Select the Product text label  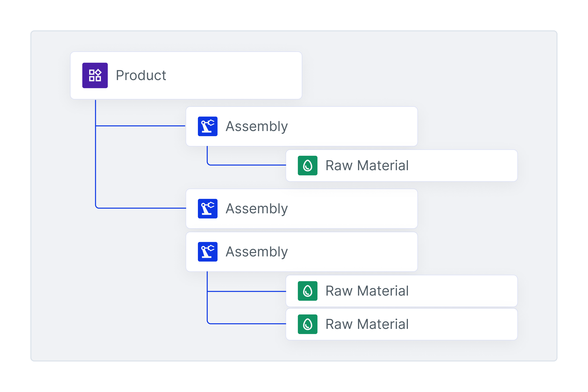[x=141, y=75]
